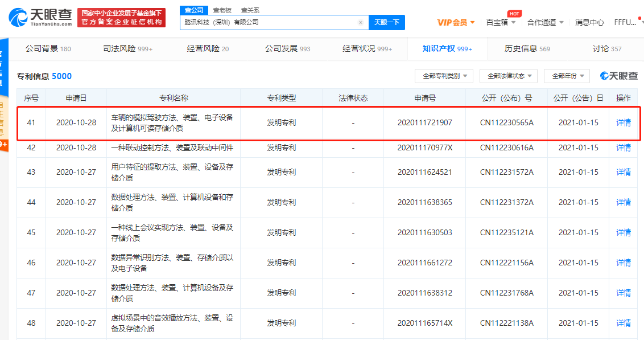Image resolution: width=644 pixels, height=340 pixels.
Task: Click the red official credit agency banner
Action: click(121, 18)
